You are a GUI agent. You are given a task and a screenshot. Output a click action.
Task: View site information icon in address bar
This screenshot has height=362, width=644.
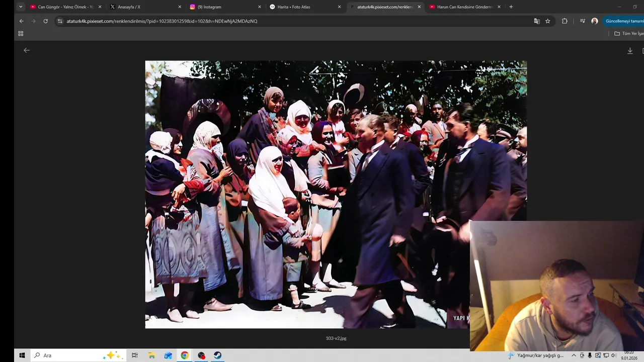pyautogui.click(x=60, y=21)
